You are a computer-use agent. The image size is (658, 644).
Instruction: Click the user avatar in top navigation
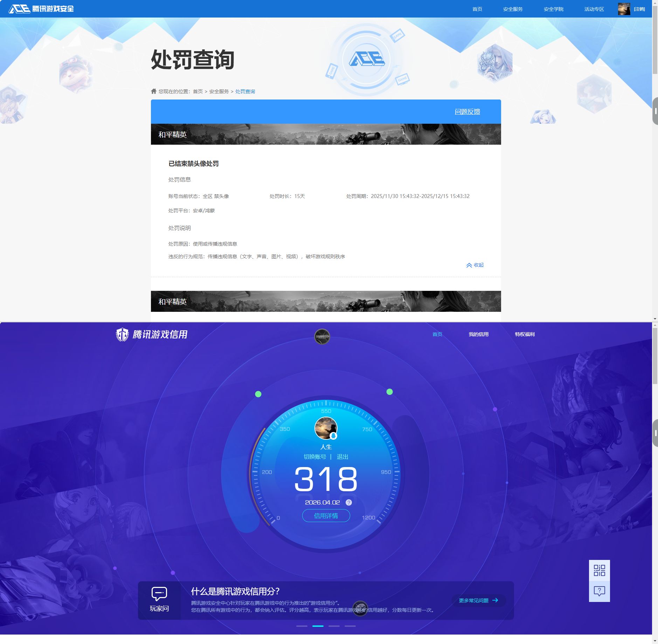click(624, 8)
